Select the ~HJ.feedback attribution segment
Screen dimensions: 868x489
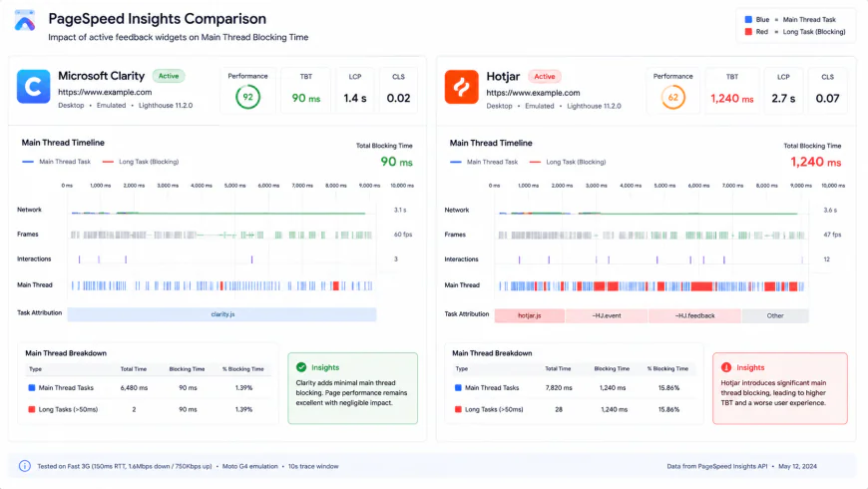pyautogui.click(x=694, y=315)
